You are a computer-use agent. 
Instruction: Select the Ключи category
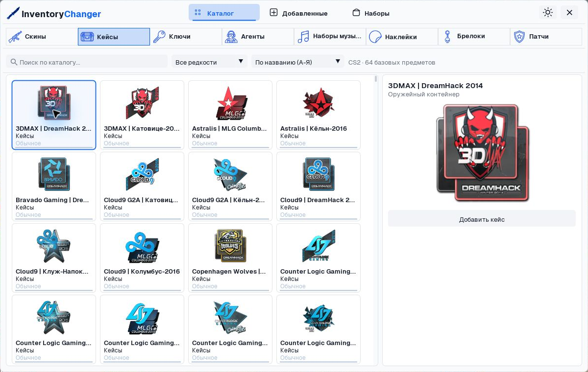pyautogui.click(x=186, y=37)
